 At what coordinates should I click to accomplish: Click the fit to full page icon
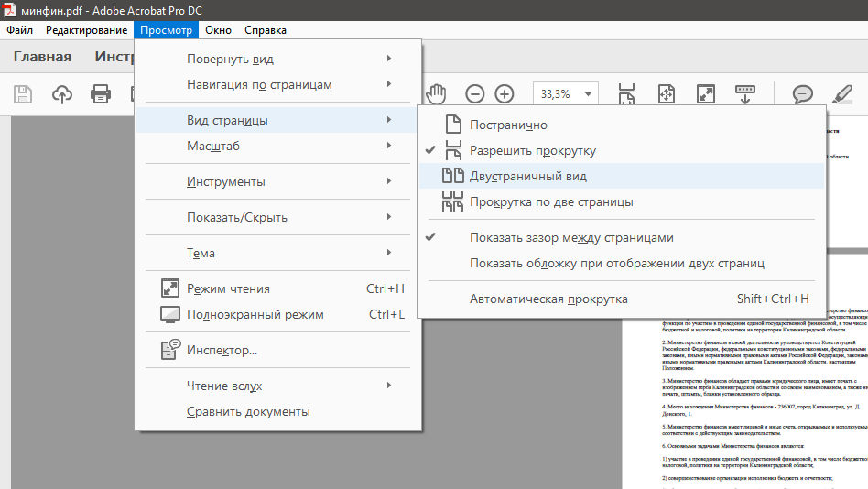[x=666, y=93]
